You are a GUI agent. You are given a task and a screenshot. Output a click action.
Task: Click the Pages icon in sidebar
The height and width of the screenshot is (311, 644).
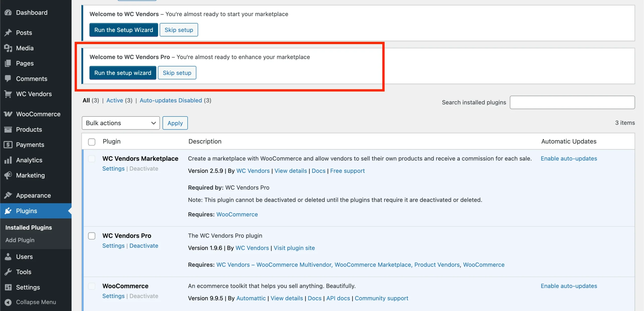tap(8, 63)
